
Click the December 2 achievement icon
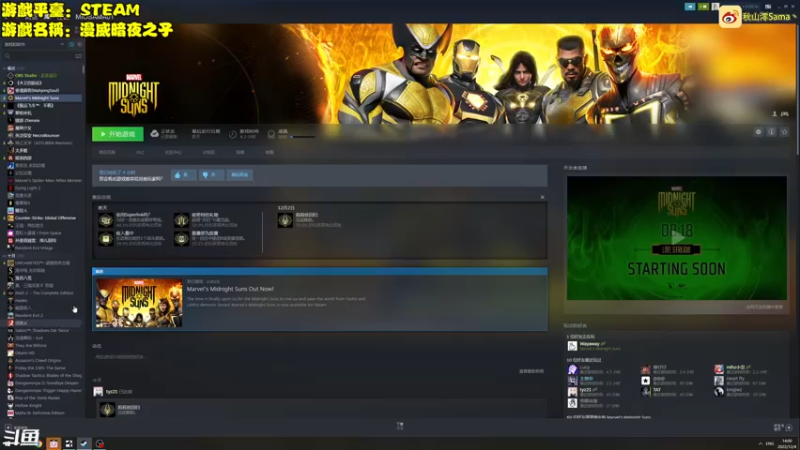[285, 220]
